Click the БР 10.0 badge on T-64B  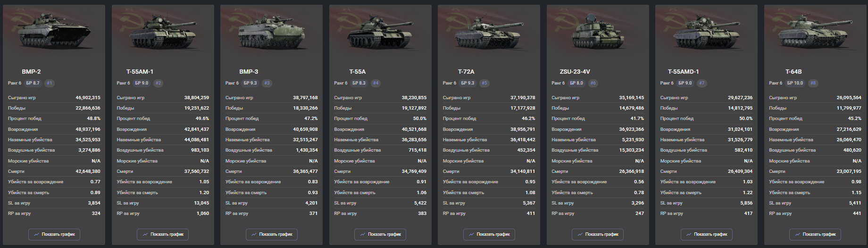click(795, 83)
